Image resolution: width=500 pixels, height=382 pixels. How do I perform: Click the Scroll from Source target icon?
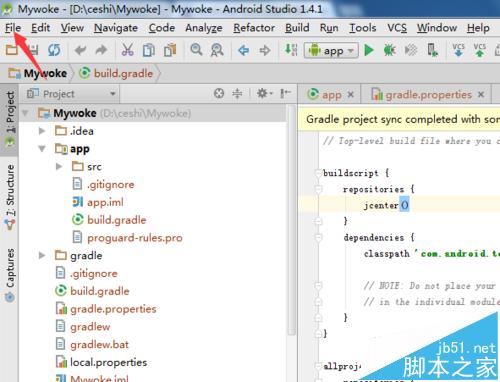[219, 94]
